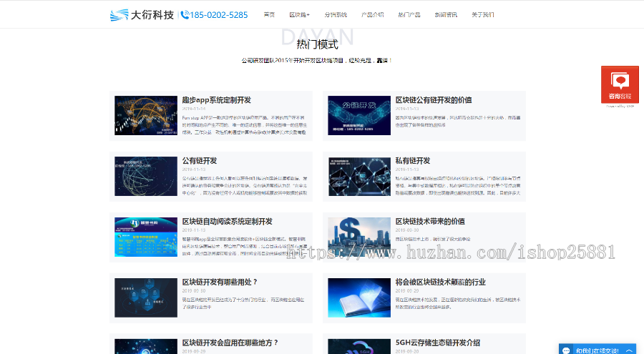Image resolution: width=644 pixels, height=354 pixels.
Task: Click the date under 区块链技术带来的价值
Action: (407, 230)
